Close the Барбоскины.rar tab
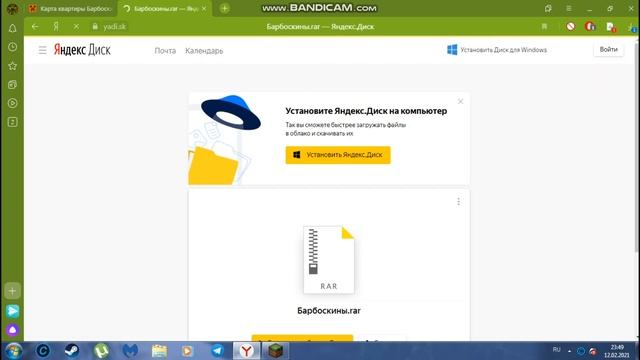This screenshot has width=640, height=360. (x=204, y=9)
